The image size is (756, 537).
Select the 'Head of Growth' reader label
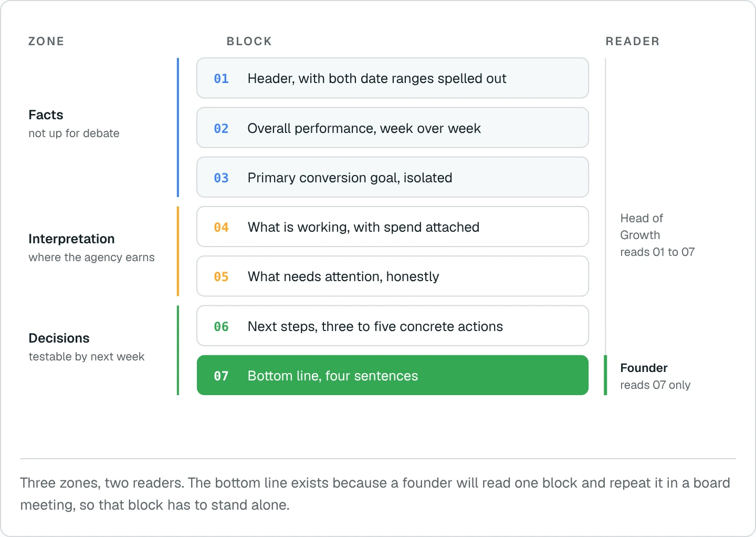642,226
